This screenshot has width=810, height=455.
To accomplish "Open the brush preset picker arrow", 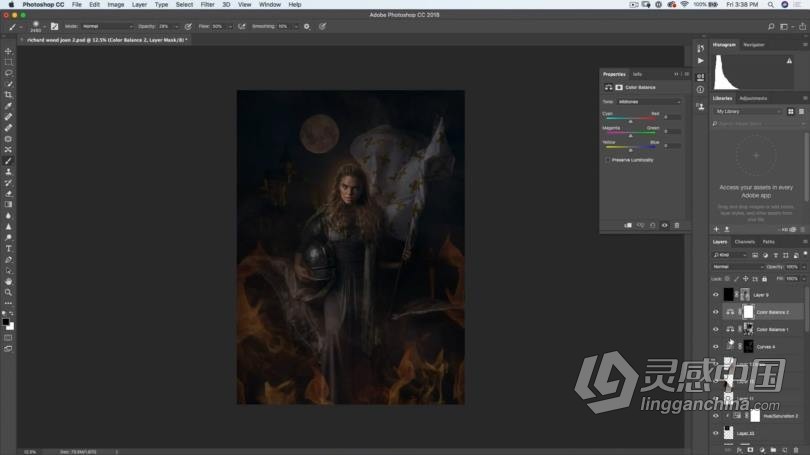I will pos(44,26).
